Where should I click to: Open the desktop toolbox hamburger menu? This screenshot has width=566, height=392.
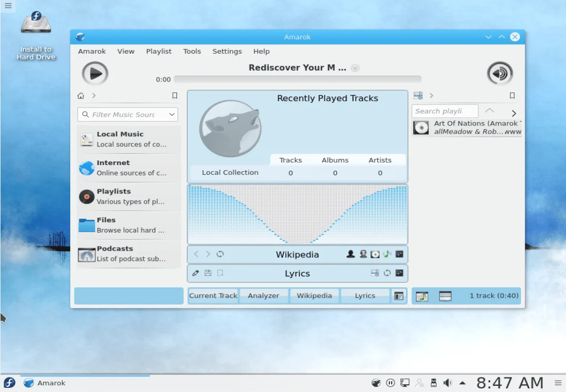[8, 6]
